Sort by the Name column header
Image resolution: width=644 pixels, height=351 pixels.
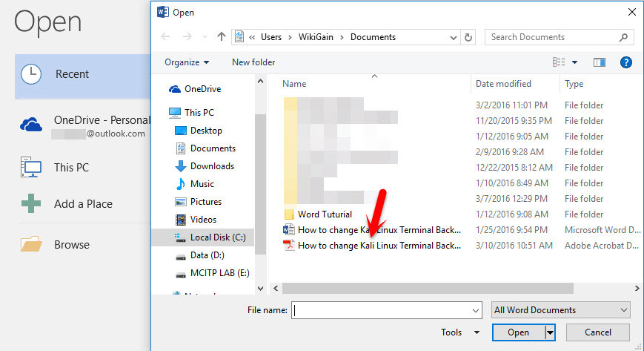click(294, 84)
